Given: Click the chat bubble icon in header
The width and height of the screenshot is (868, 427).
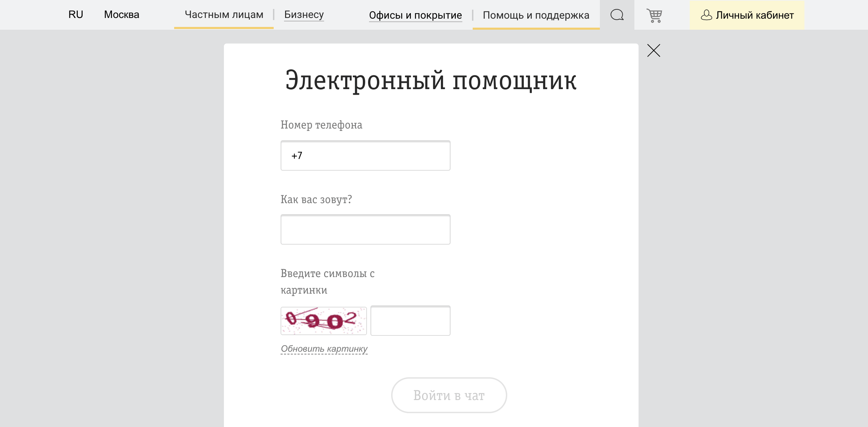Looking at the screenshot, I should click(x=617, y=15).
